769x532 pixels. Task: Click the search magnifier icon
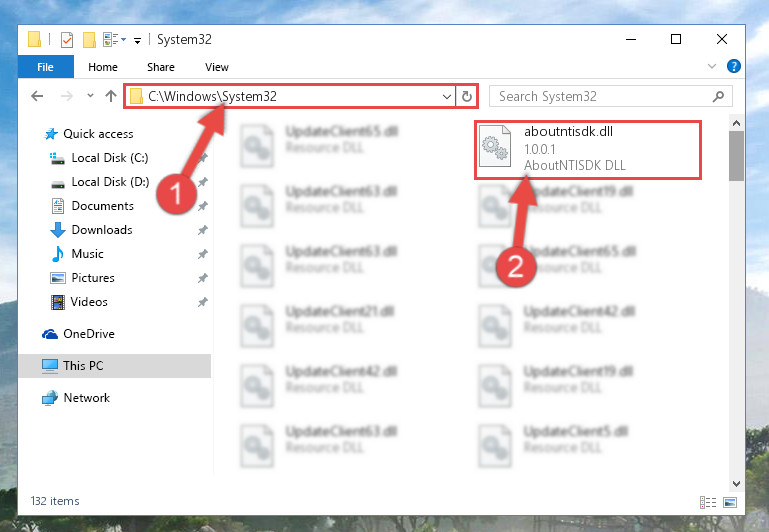(x=718, y=96)
